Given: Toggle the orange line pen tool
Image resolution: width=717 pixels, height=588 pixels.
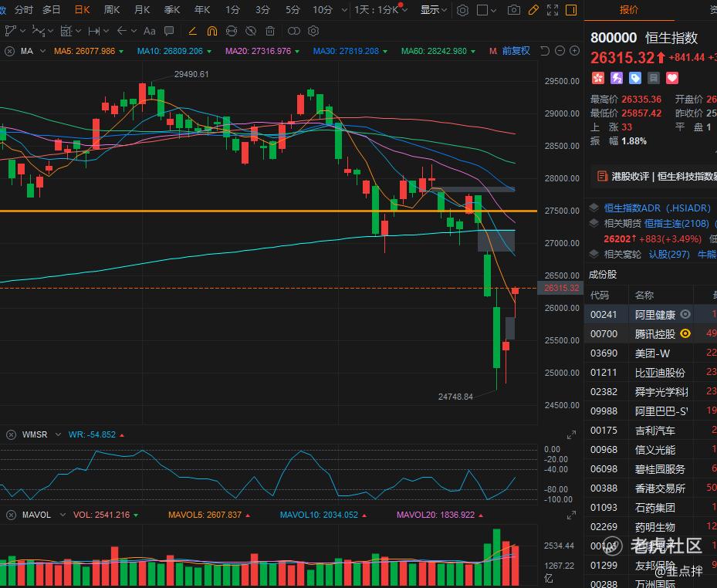Looking at the screenshot, I should [192, 31].
